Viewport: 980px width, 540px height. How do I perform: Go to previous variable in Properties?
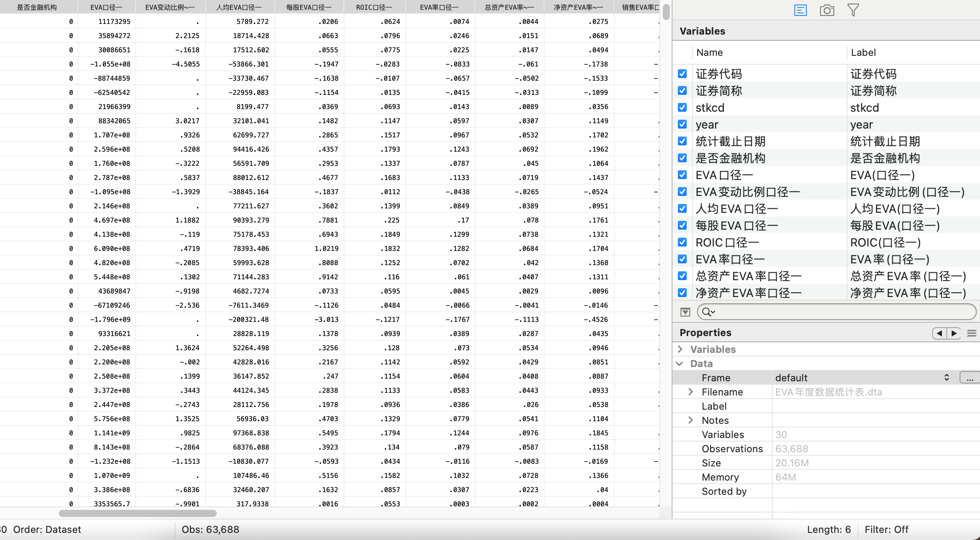click(939, 333)
